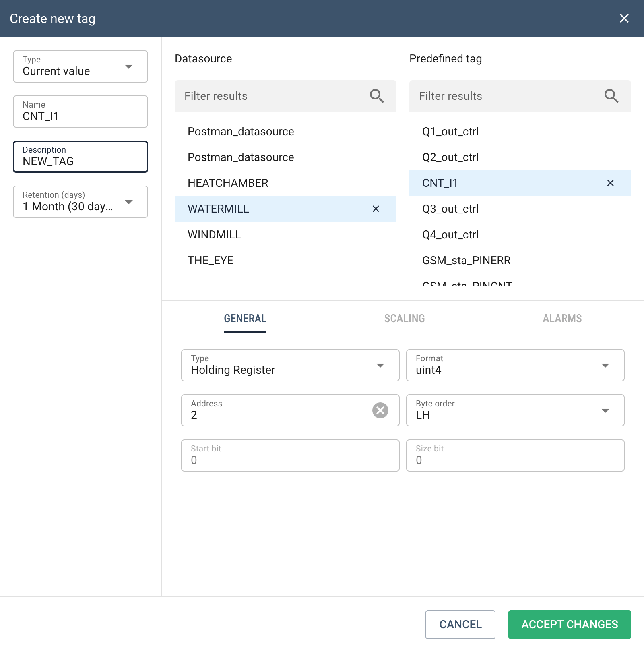Switch to the GENERAL tab

pyautogui.click(x=245, y=319)
